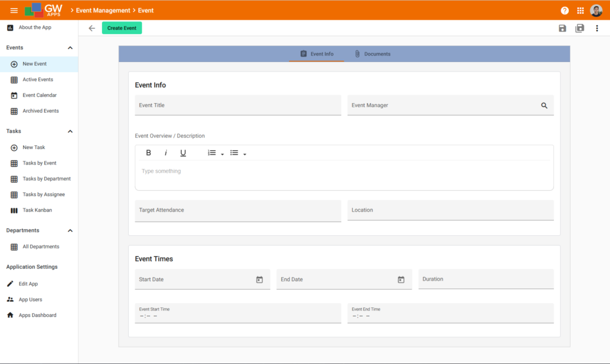Click into the description text area
The width and height of the screenshot is (610, 364).
tap(344, 175)
